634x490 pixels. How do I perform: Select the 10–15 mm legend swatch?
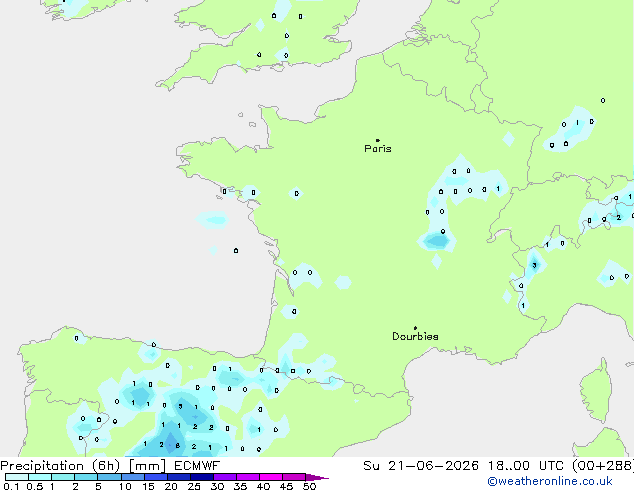tap(132, 477)
